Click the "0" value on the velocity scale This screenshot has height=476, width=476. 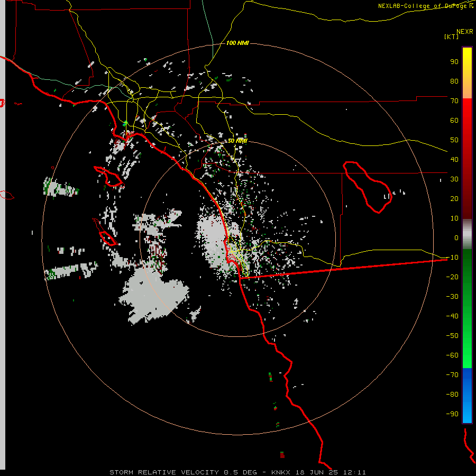456,237
